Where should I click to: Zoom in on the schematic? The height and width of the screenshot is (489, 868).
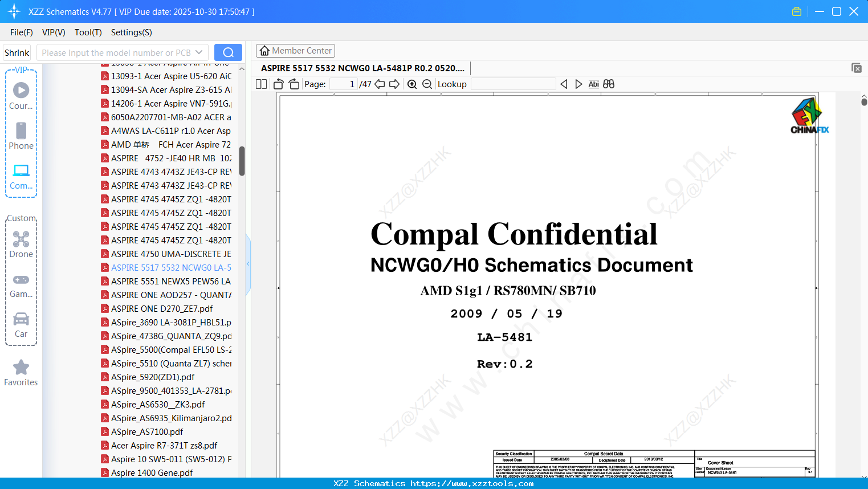pos(412,84)
